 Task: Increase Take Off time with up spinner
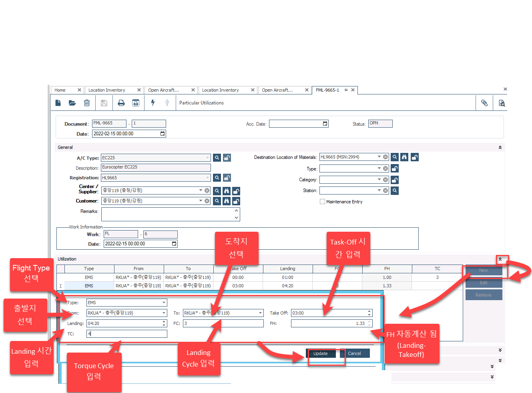pyautogui.click(x=369, y=311)
